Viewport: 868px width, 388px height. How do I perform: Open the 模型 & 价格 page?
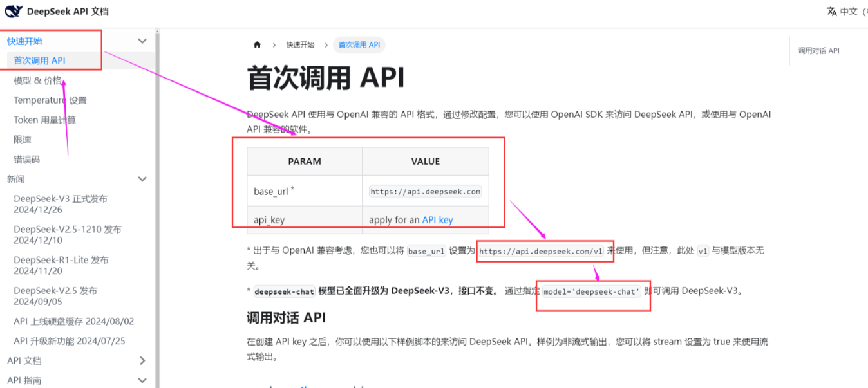(x=38, y=80)
